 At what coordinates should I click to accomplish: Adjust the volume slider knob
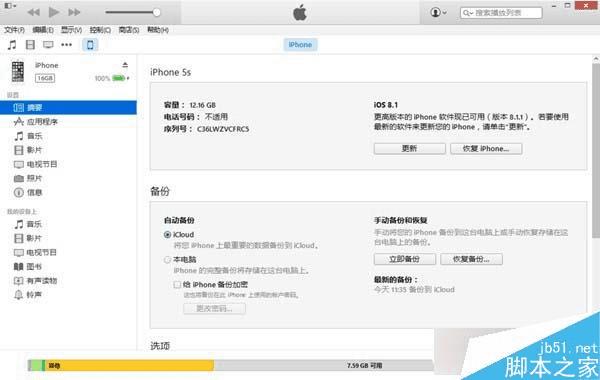[x=157, y=12]
